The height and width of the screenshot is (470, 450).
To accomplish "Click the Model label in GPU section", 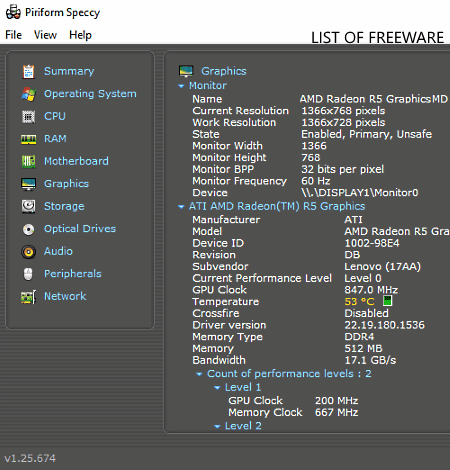I will pos(207,231).
